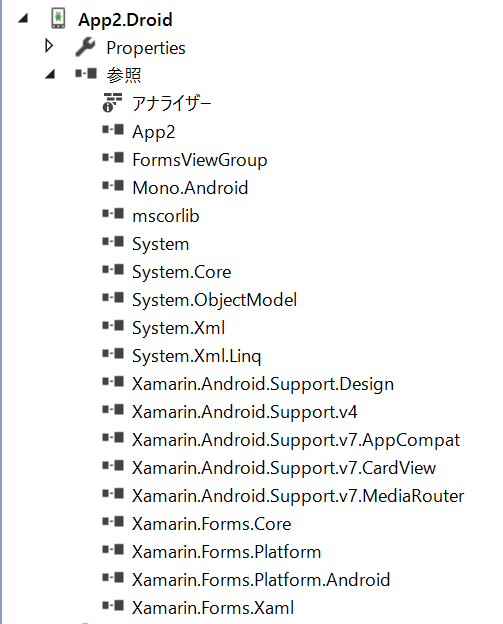Click the reference icon beside mscorlib
This screenshot has width=503, height=624.
click(x=113, y=214)
